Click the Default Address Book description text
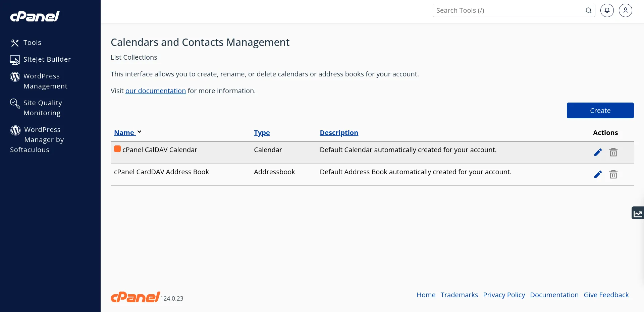Image resolution: width=644 pixels, height=312 pixels. (415, 172)
